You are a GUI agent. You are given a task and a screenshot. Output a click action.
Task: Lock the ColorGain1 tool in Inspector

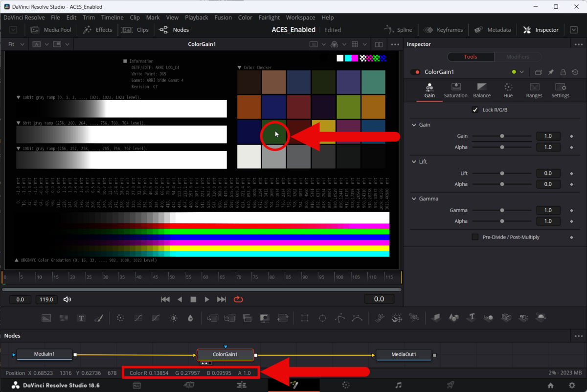pyautogui.click(x=563, y=72)
